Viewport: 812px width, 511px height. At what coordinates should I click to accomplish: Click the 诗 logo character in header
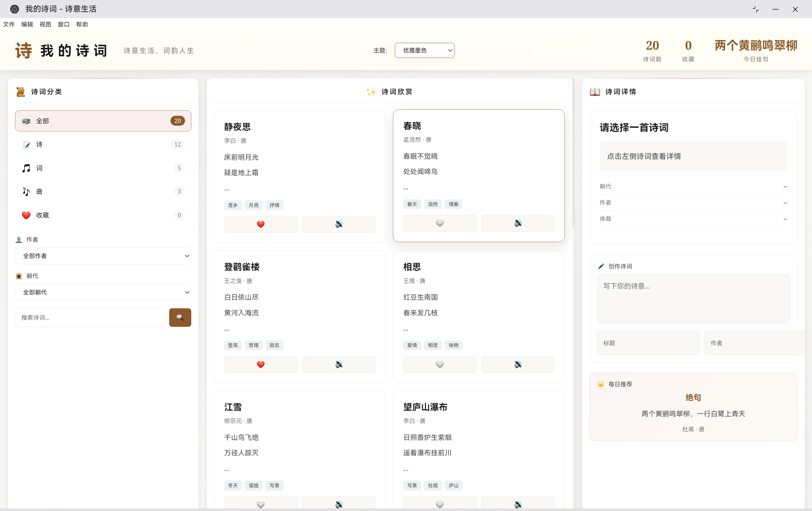tap(24, 50)
